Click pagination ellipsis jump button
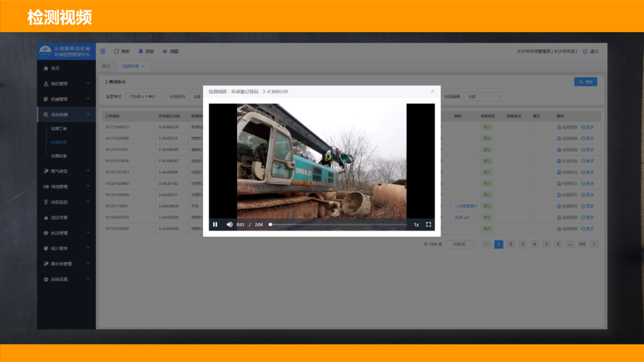This screenshot has height=362, width=644. 570,244
